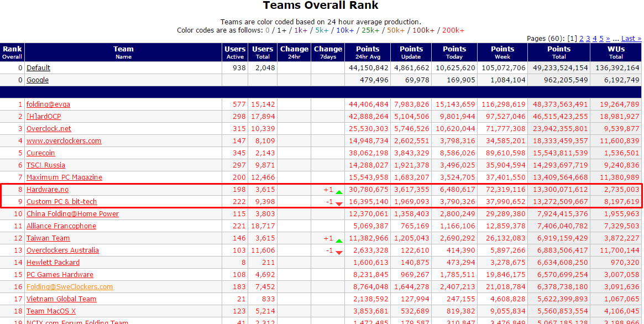Viewport: 644px width, 324px height.
Task: Open the Google team link
Action: [38, 80]
